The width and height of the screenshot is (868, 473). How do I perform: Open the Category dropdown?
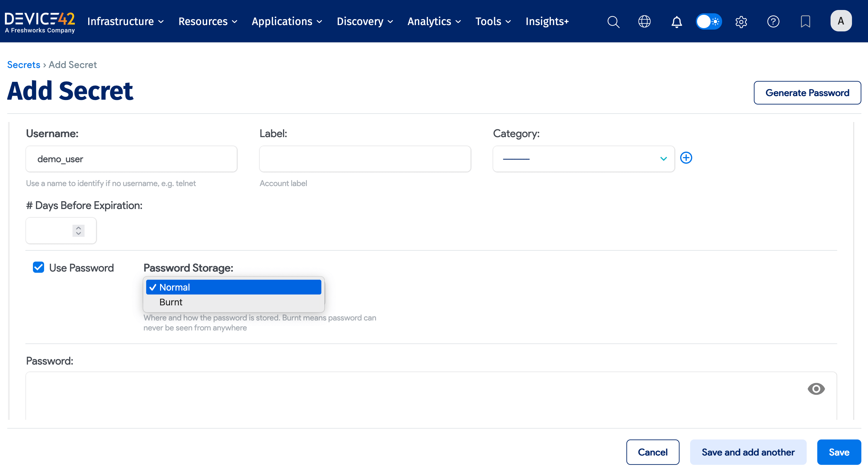(583, 159)
